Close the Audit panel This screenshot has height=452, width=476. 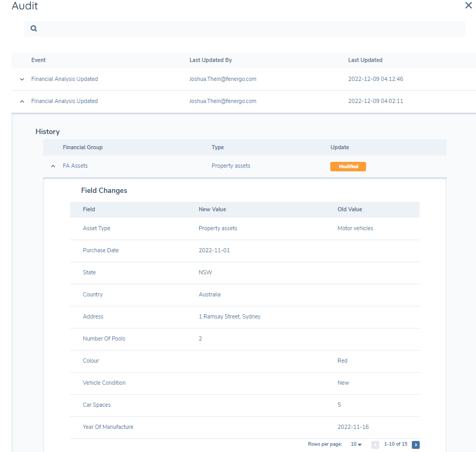click(468, 6)
